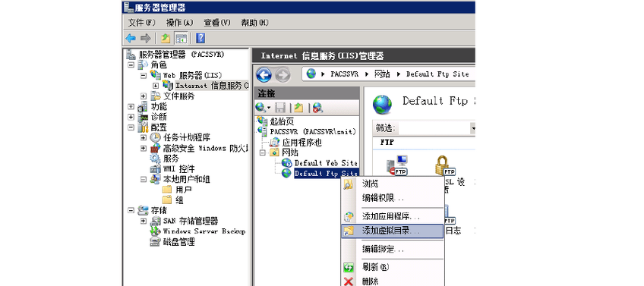Select 磁盘管理 in the tree
Image resolution: width=644 pixels, height=286 pixels.
[x=178, y=242]
